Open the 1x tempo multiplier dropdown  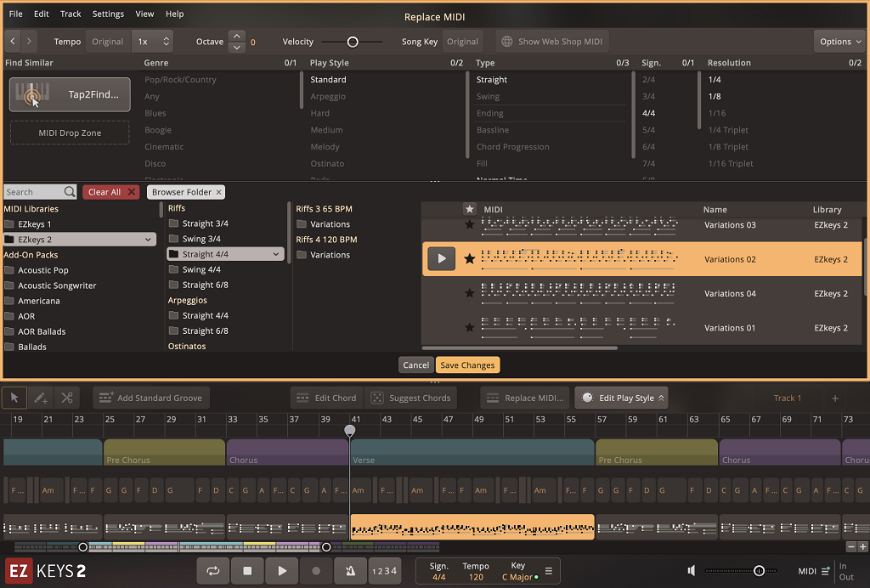click(153, 42)
